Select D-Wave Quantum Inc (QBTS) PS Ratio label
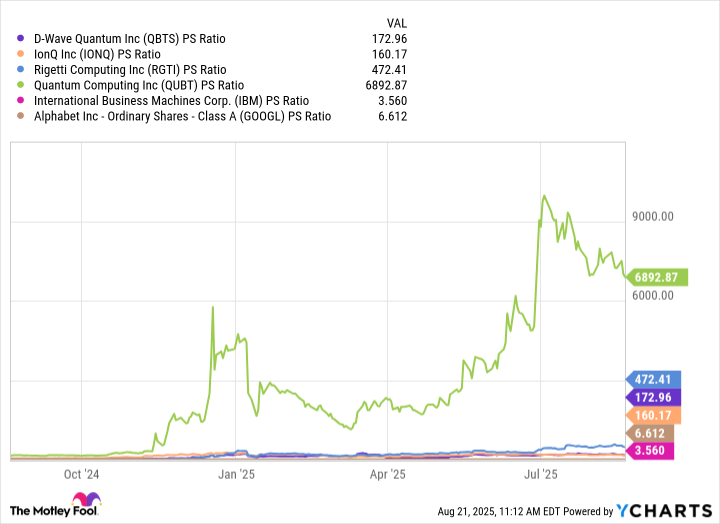The image size is (720, 524). pyautogui.click(x=129, y=39)
